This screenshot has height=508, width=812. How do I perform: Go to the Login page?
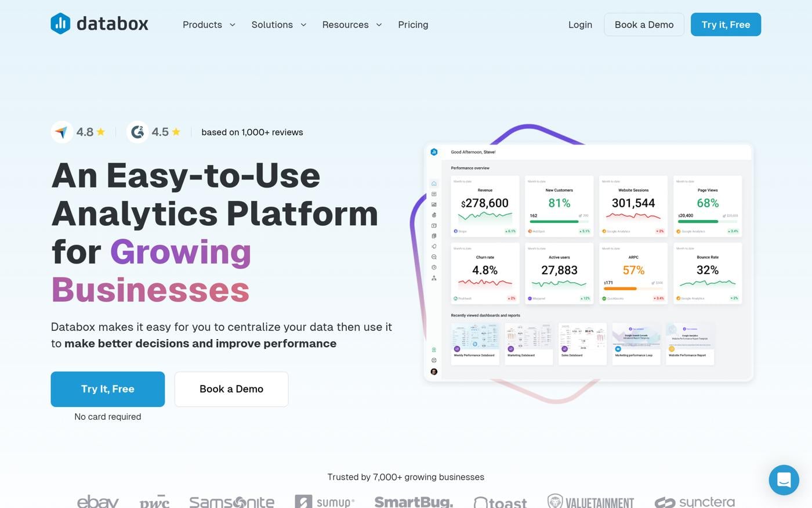(580, 24)
